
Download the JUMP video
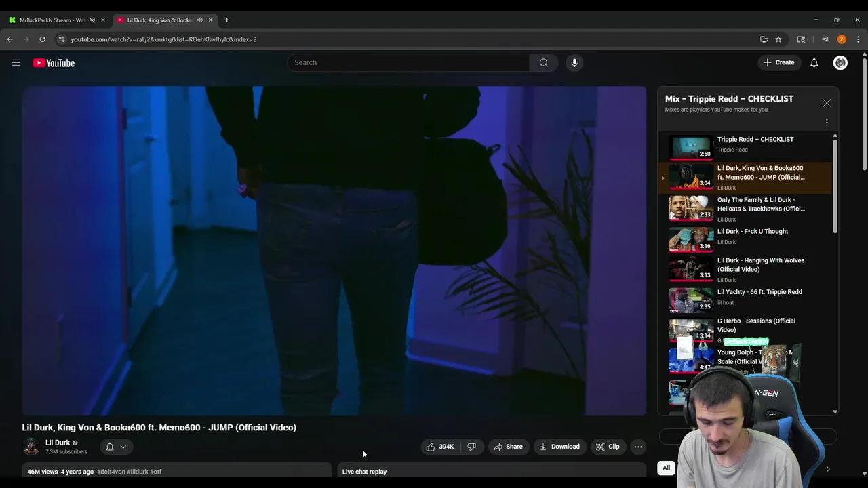pyautogui.click(x=559, y=447)
